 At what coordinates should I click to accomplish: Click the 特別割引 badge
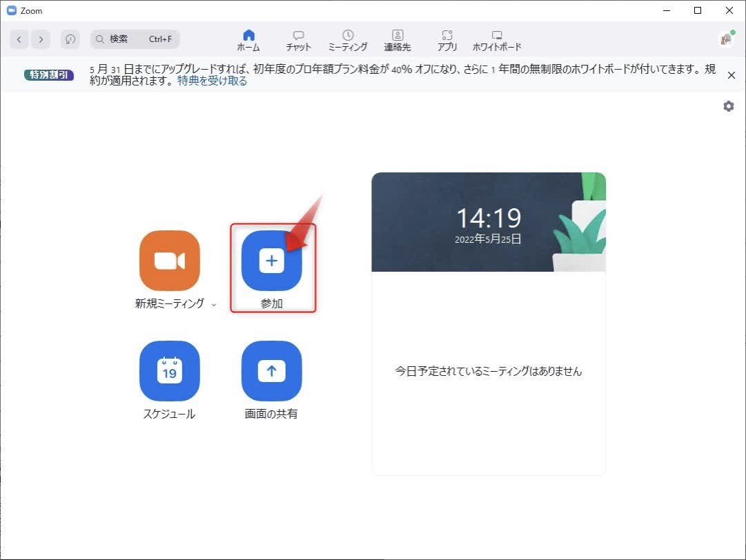pos(49,74)
